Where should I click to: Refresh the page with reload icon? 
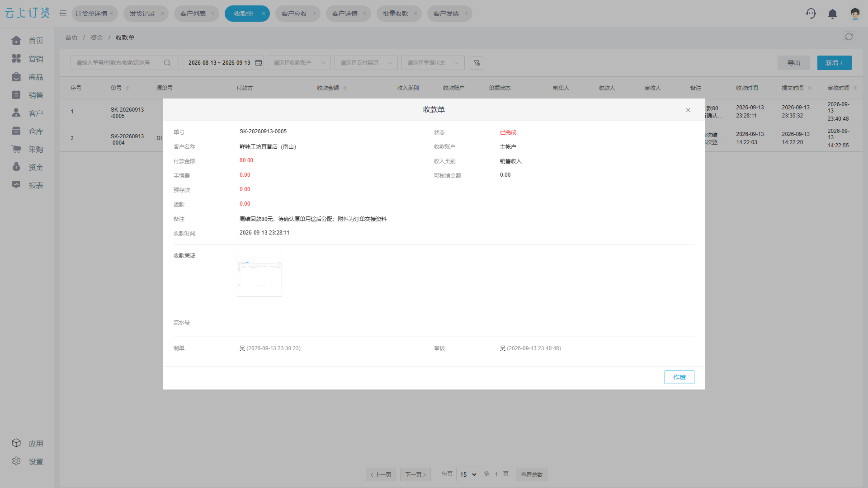point(849,37)
